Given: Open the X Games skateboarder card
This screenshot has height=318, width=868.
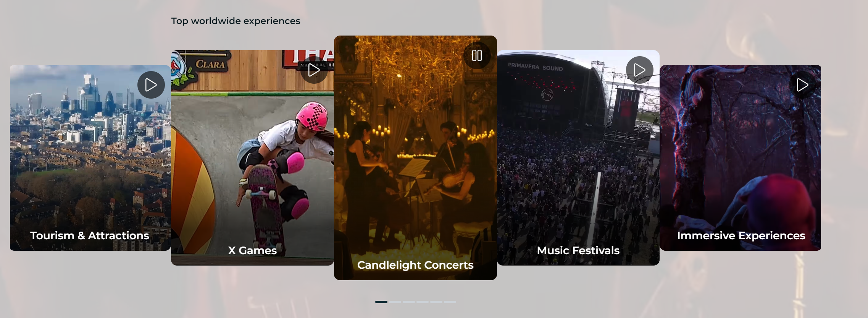Looking at the screenshot, I should point(252,158).
